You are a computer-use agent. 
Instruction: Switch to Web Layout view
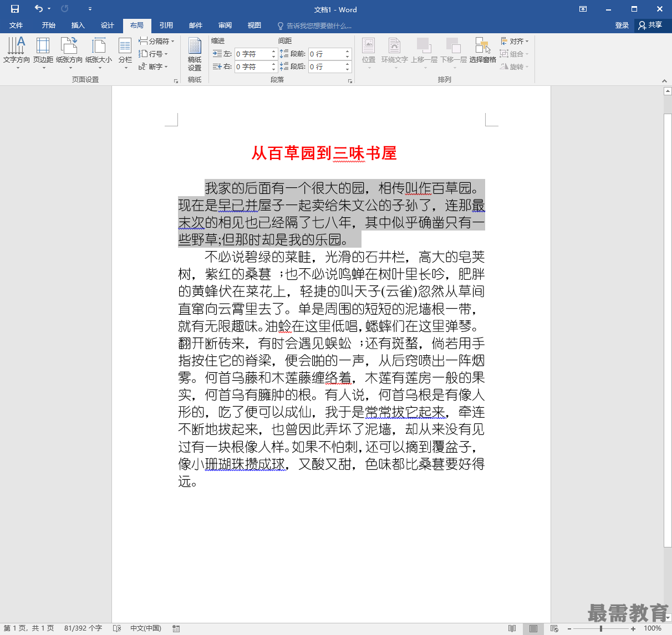click(x=554, y=628)
